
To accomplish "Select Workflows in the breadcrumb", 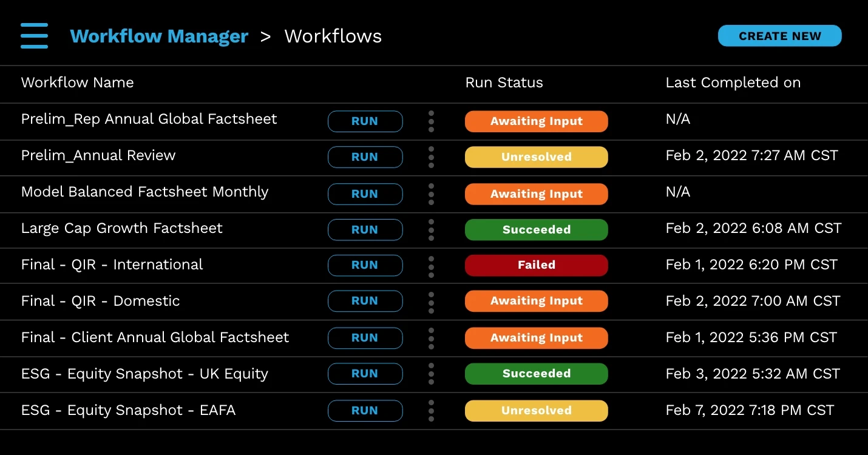I will [x=333, y=36].
